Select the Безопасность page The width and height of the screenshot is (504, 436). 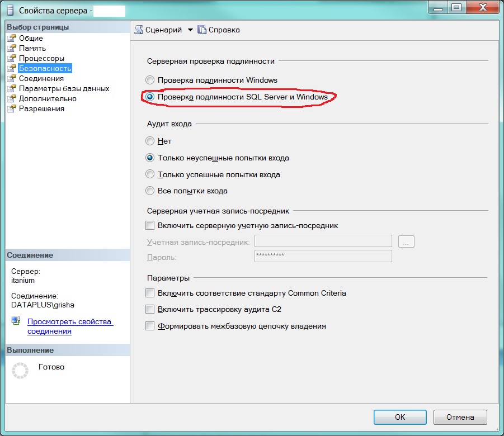(45, 68)
